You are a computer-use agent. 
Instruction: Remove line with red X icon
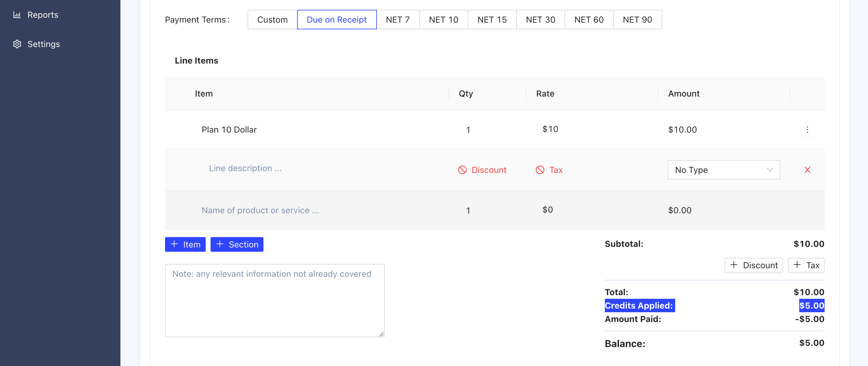tap(807, 170)
